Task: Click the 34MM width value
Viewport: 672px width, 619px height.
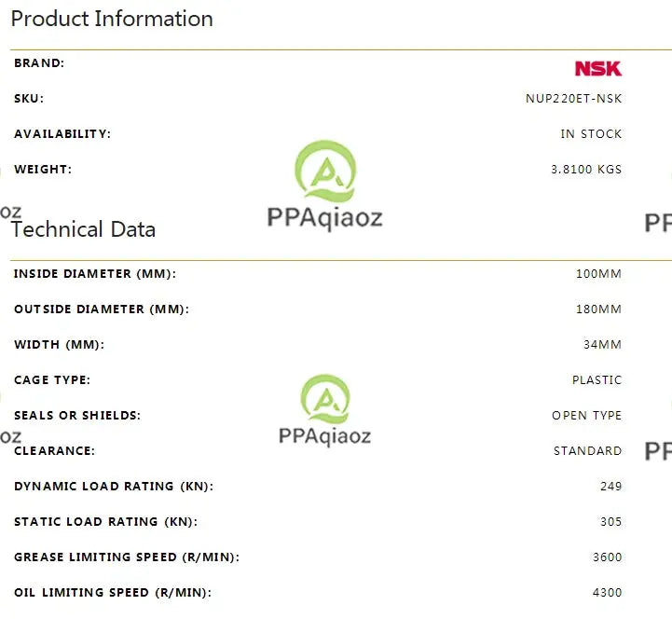Action: [602, 345]
